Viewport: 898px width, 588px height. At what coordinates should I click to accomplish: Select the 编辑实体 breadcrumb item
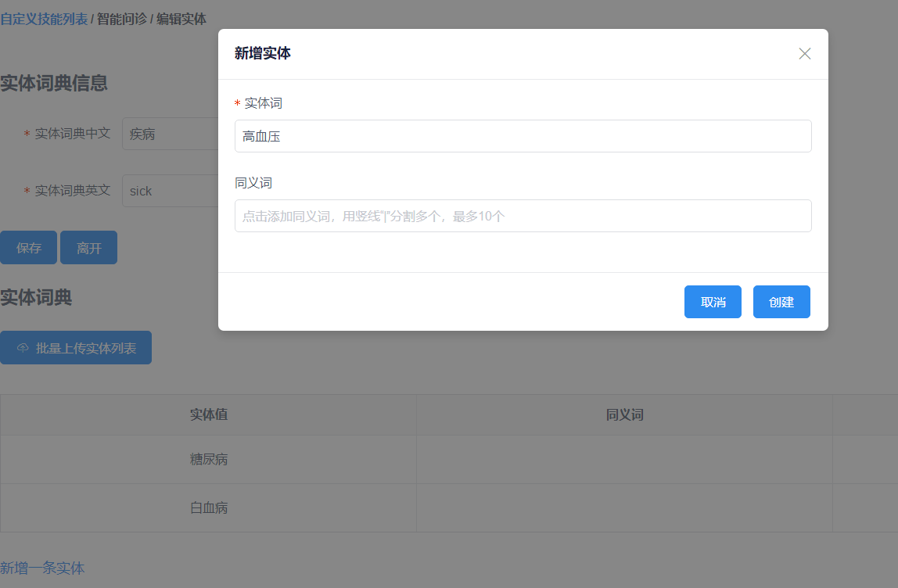coord(181,19)
